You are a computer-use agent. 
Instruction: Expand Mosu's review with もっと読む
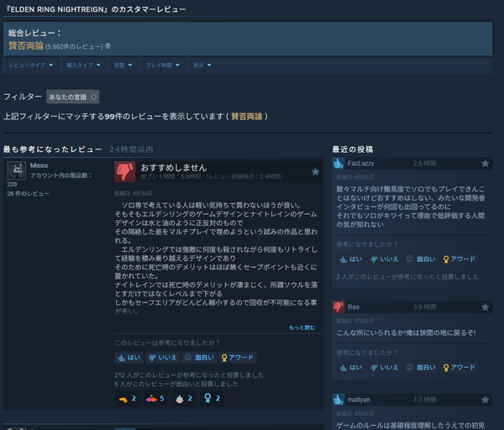coord(302,328)
